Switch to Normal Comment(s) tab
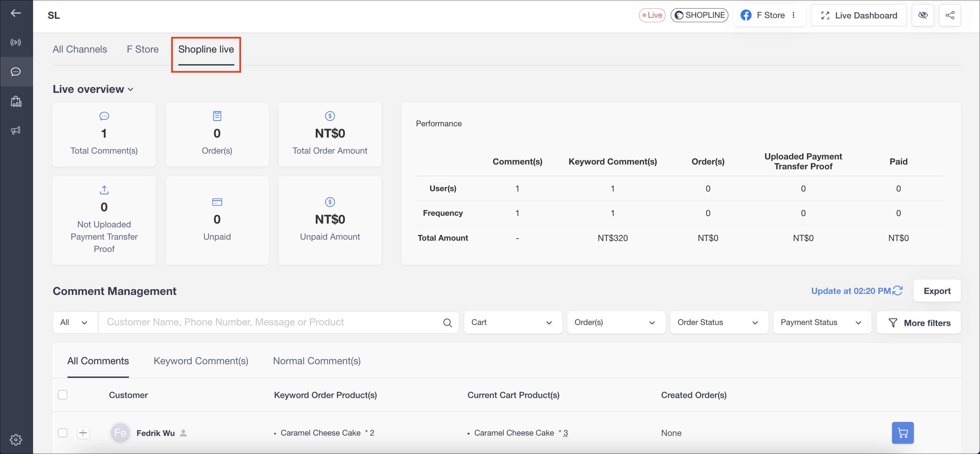980x454 pixels. tap(316, 361)
